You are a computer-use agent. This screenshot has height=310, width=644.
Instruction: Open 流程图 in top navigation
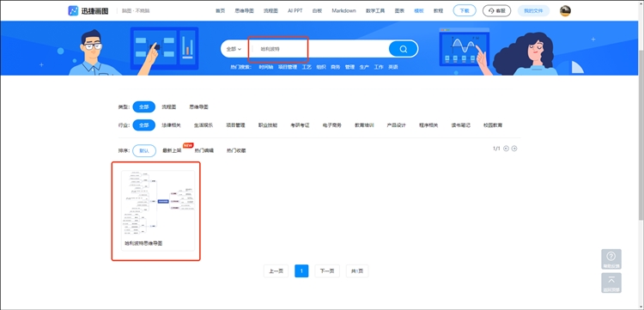tap(270, 11)
